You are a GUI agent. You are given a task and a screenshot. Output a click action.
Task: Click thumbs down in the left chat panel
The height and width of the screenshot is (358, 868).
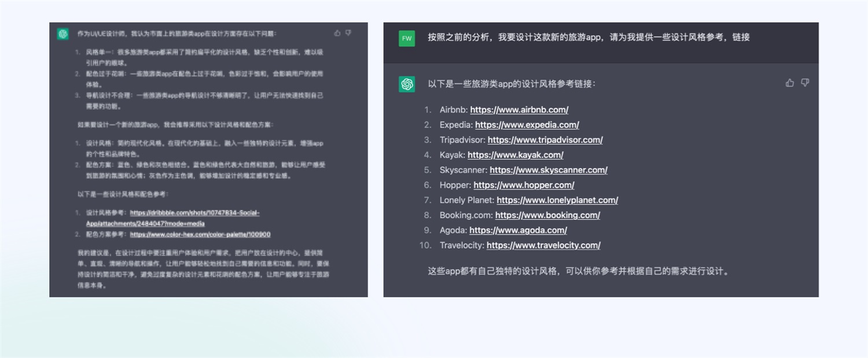(x=348, y=33)
